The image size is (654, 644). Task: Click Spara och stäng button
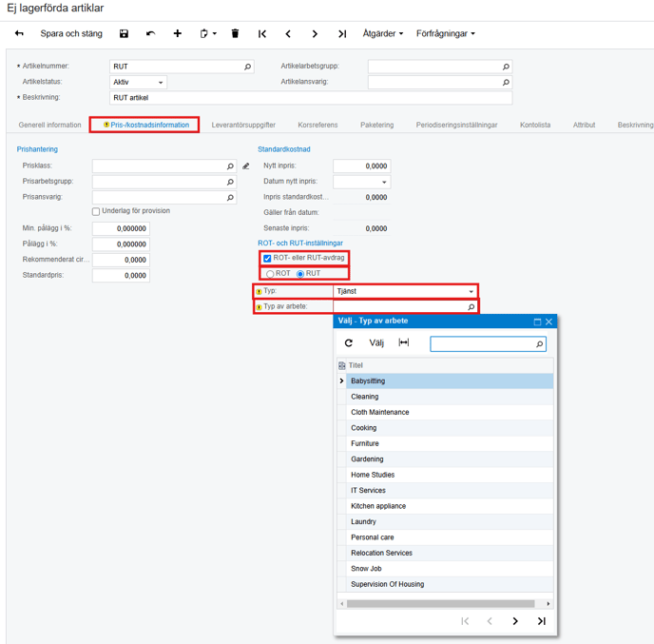71,34
